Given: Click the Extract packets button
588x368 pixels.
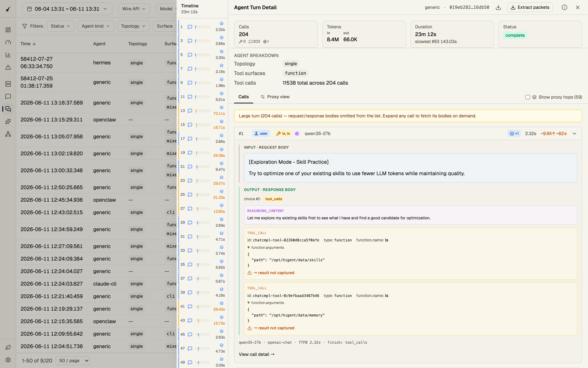Looking at the screenshot, I should pyautogui.click(x=530, y=7).
